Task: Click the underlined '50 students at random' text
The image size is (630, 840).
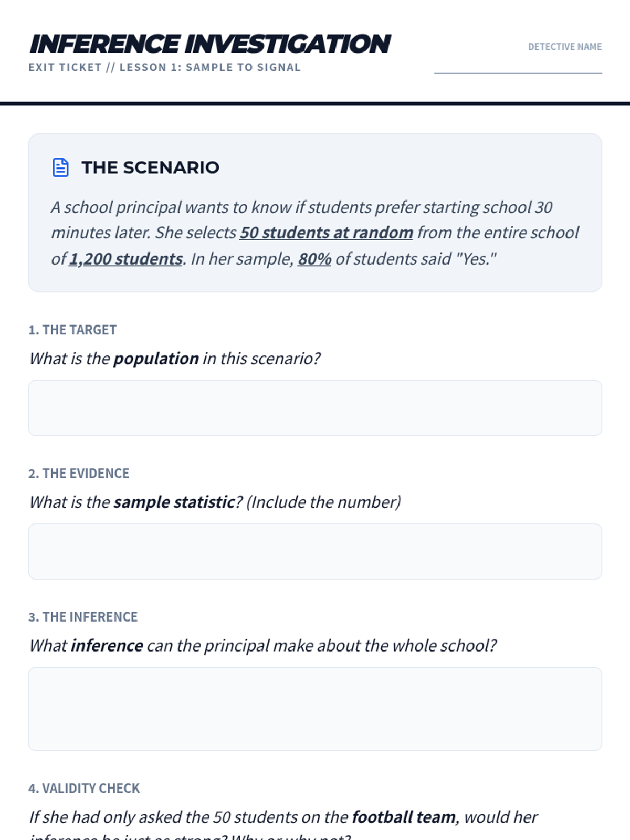Action: coord(327,233)
